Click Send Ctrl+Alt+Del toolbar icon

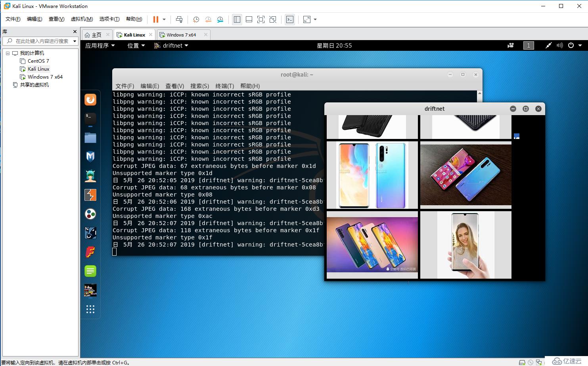(x=179, y=19)
